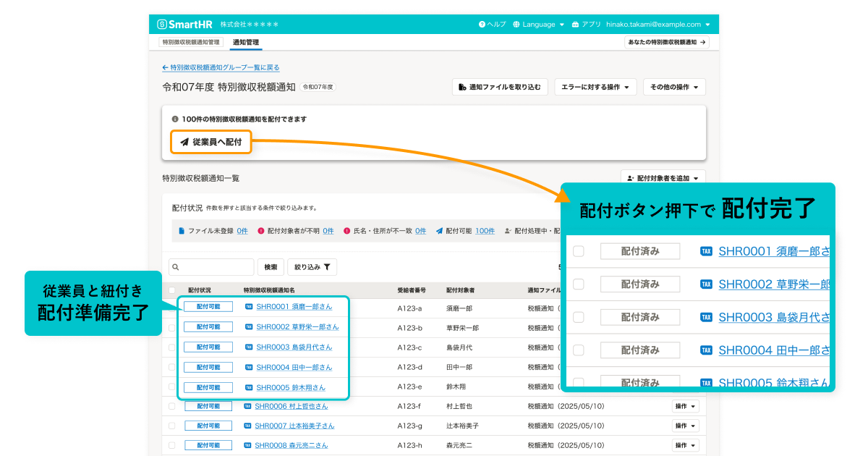Viewport: 868px width, 456px height.
Task: Switch to the 通知管理 tab
Action: pos(244,43)
